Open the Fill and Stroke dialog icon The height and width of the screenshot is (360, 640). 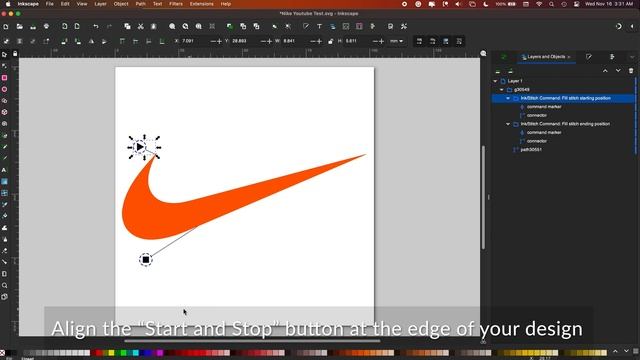click(x=306, y=27)
